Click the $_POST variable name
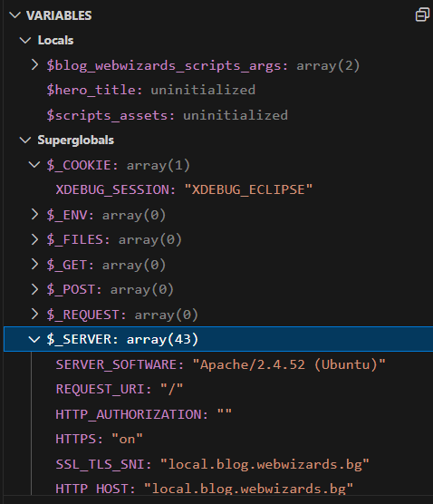Viewport: 433px width, 504px height. (x=71, y=289)
